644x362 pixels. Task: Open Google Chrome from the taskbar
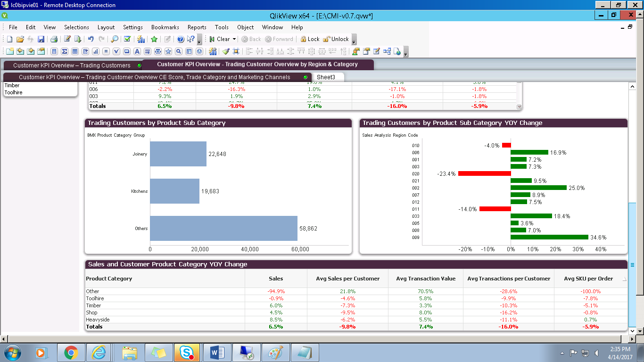click(x=71, y=352)
